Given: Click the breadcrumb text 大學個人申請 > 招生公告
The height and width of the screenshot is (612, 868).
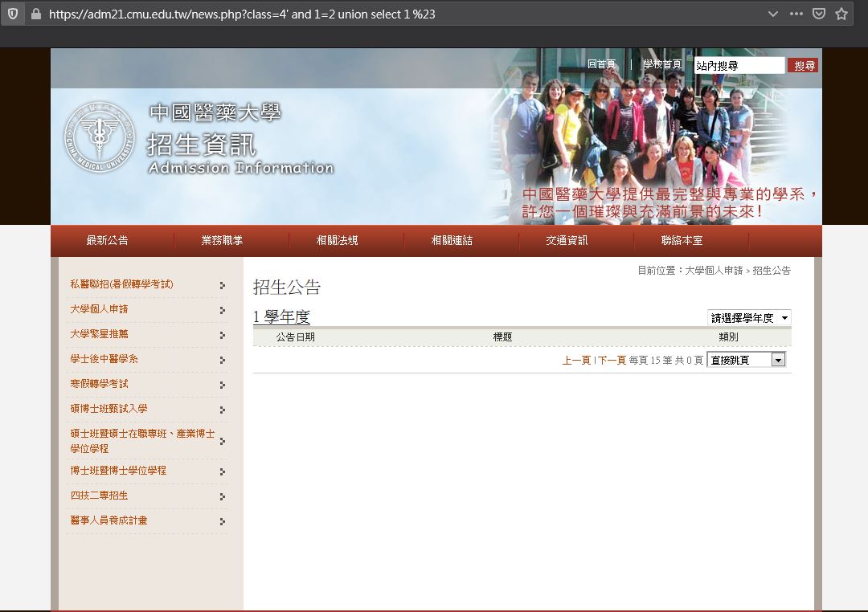Looking at the screenshot, I should (x=738, y=270).
